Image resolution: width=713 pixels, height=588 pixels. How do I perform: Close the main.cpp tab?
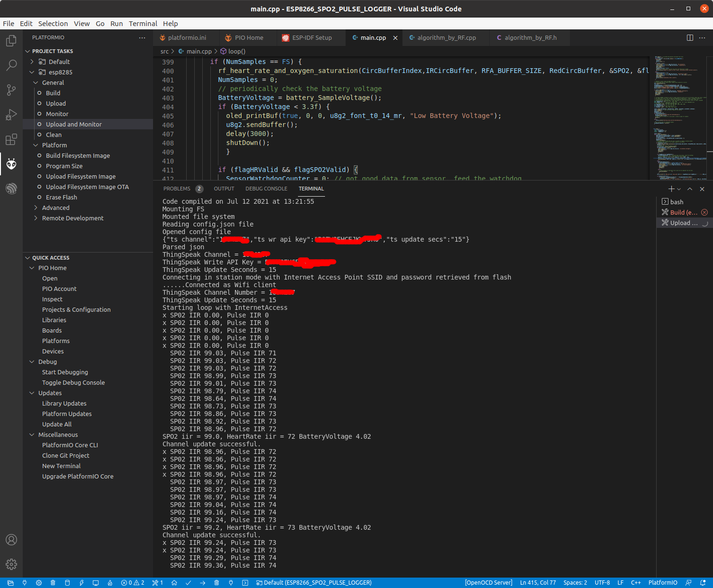pos(395,38)
